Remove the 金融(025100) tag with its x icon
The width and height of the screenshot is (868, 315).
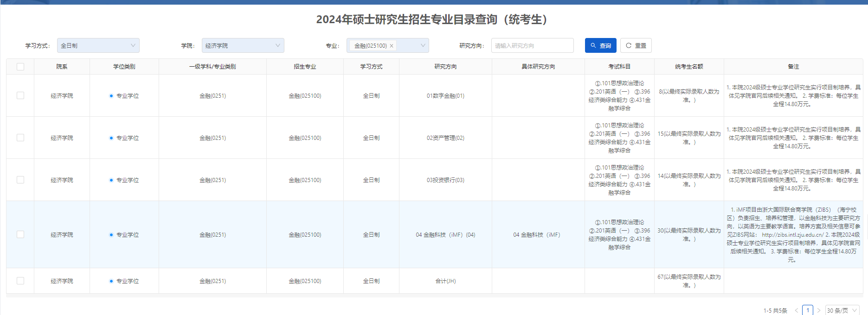coord(392,46)
